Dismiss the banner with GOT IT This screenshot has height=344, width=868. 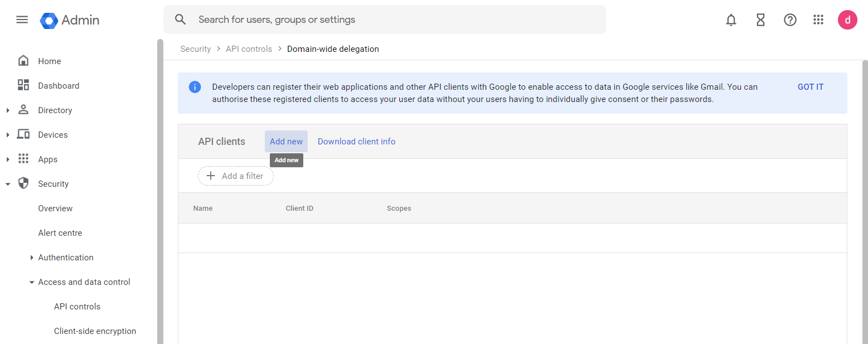(810, 87)
